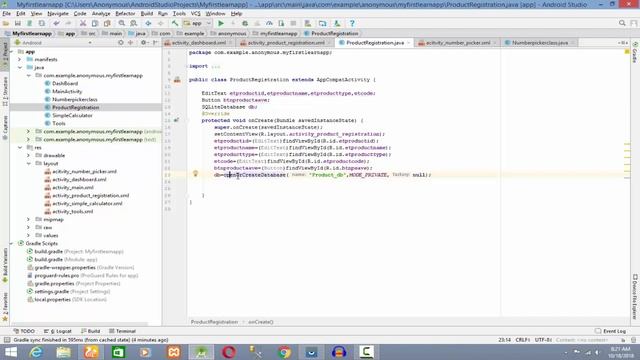Open Opera browser from taskbar
Image resolution: width=640 pixels, height=360 pixels.
229,352
